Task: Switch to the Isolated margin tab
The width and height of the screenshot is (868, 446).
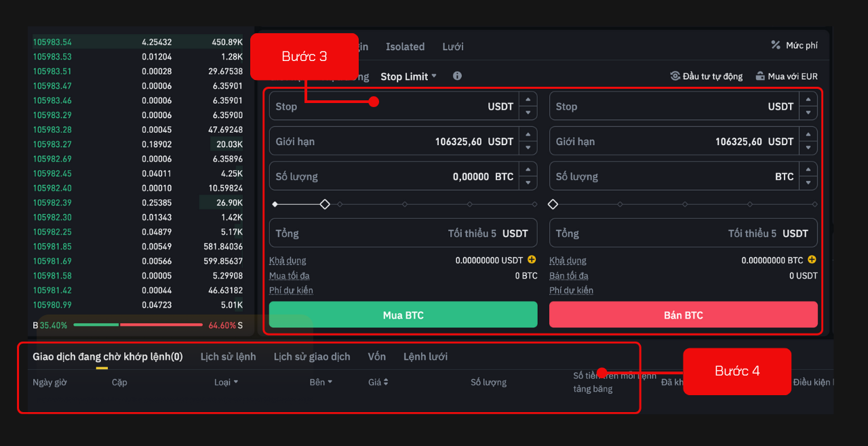Action: pyautogui.click(x=405, y=46)
